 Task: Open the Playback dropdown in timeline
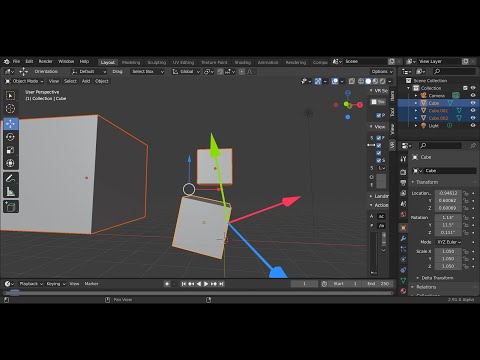coord(31,284)
